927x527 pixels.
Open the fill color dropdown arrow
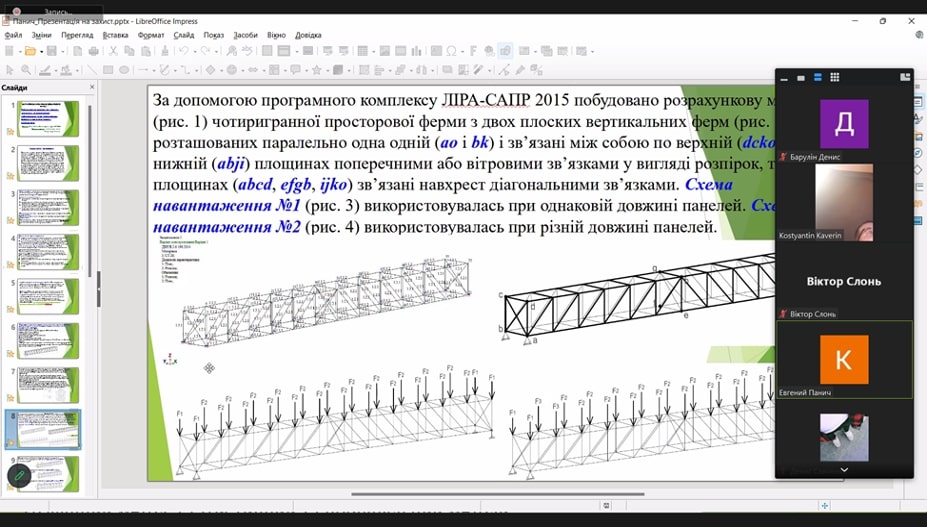coord(77,70)
